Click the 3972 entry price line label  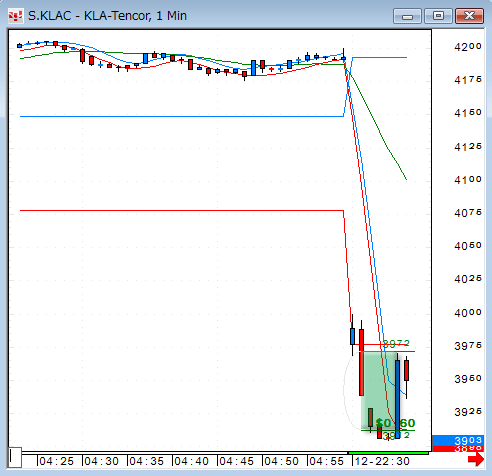click(396, 343)
